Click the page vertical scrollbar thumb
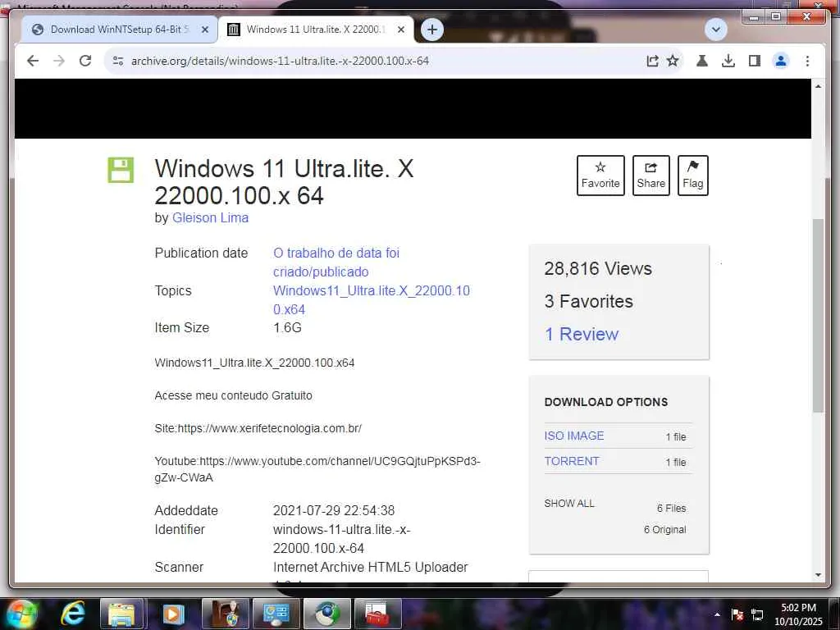The height and width of the screenshot is (630, 840). pyautogui.click(x=818, y=316)
